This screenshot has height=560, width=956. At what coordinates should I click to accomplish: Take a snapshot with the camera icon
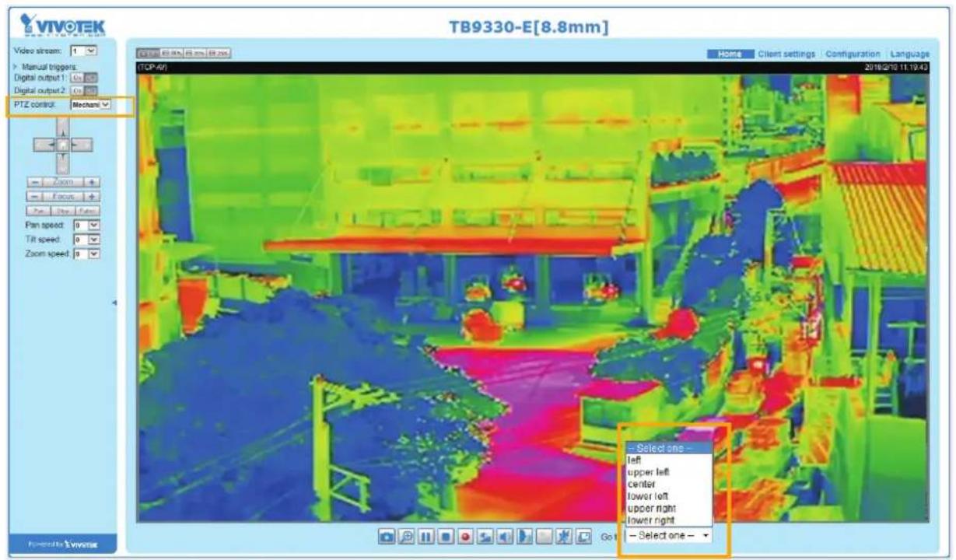[387, 536]
